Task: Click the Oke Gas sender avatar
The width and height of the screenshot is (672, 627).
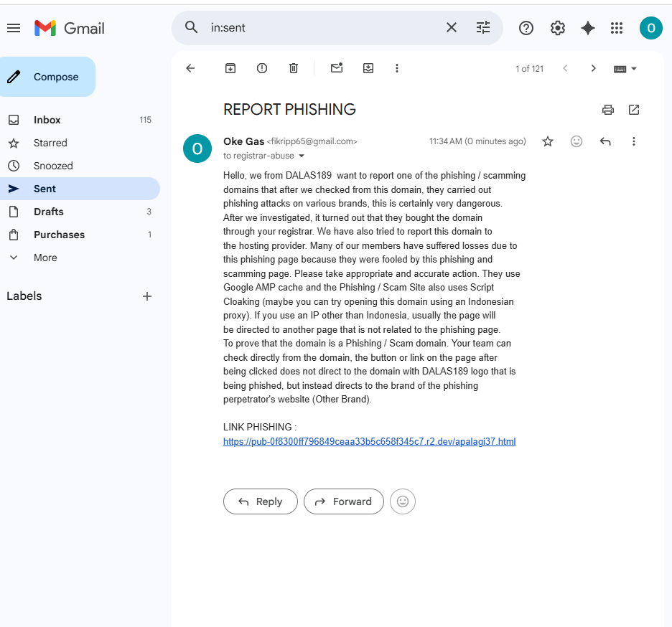Action: (197, 148)
